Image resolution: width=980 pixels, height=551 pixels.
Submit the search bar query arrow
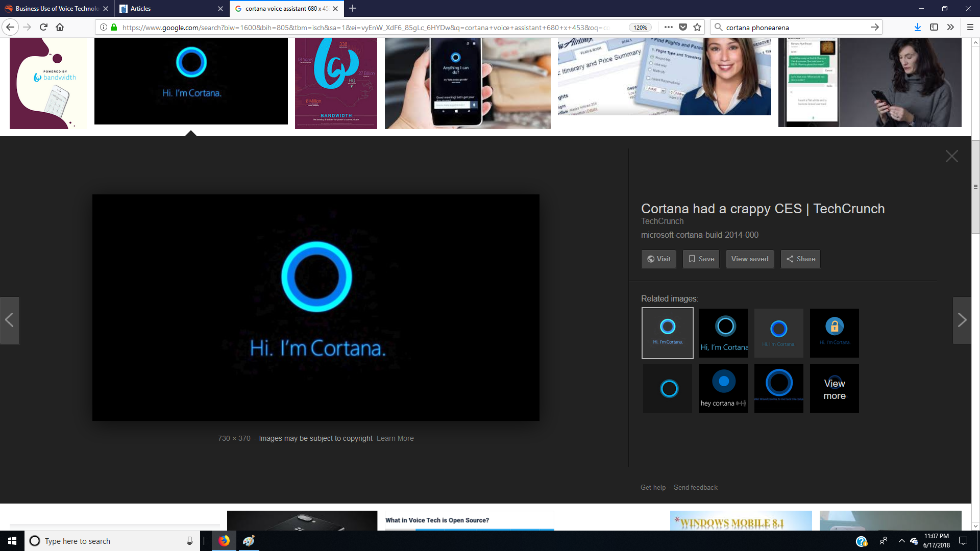coord(874,27)
